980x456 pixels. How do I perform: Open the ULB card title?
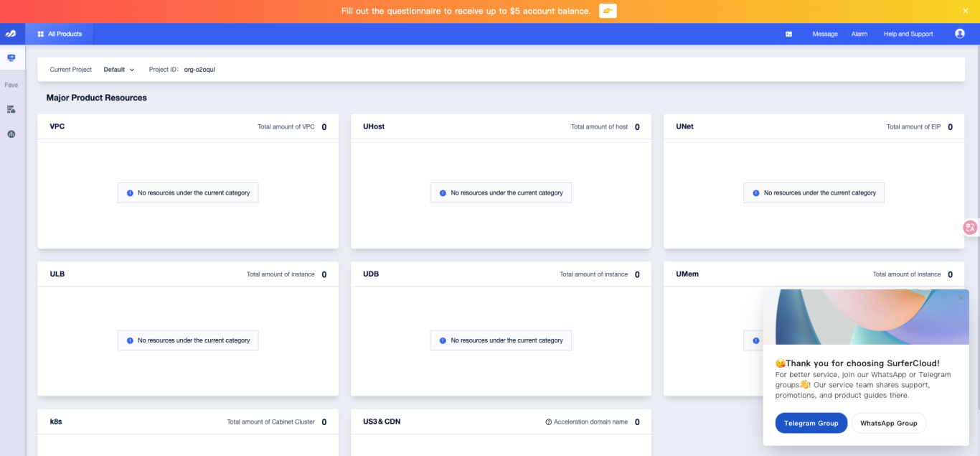(57, 274)
